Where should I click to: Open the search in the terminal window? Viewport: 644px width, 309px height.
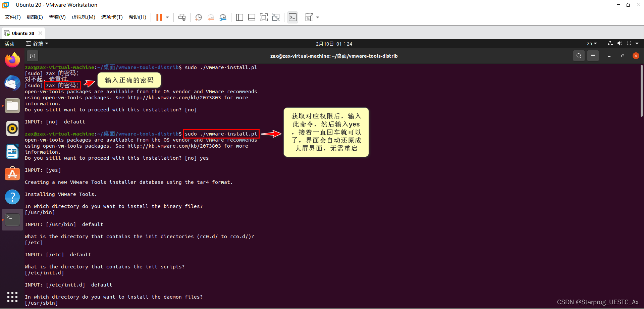[x=579, y=56]
